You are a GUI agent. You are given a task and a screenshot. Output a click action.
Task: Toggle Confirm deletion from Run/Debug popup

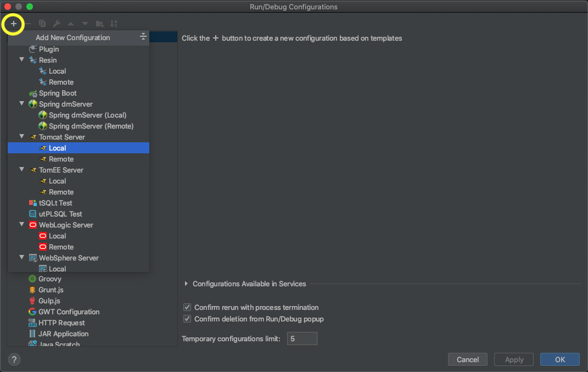pyautogui.click(x=187, y=319)
